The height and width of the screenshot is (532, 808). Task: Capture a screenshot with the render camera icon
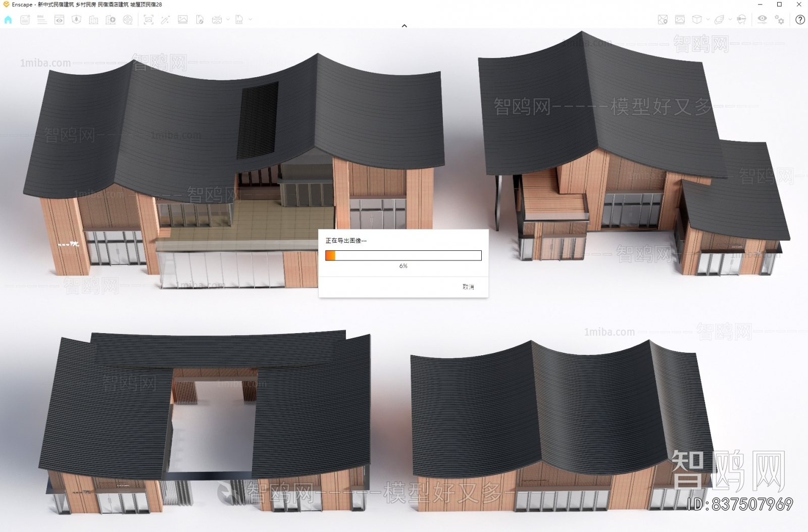(148, 20)
